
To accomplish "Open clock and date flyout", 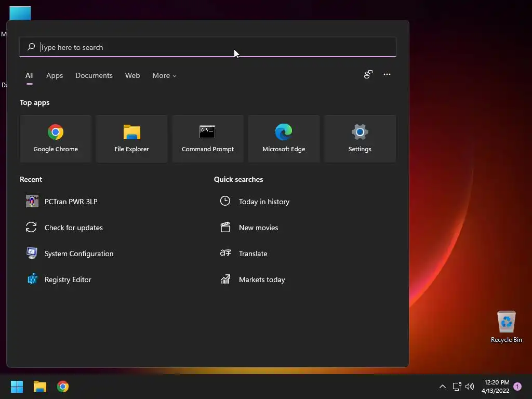I will click(495, 387).
